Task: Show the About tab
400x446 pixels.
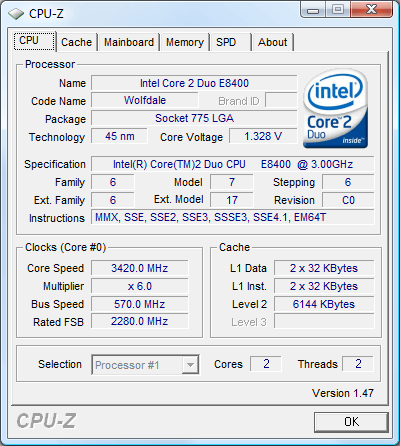Action: point(273,42)
